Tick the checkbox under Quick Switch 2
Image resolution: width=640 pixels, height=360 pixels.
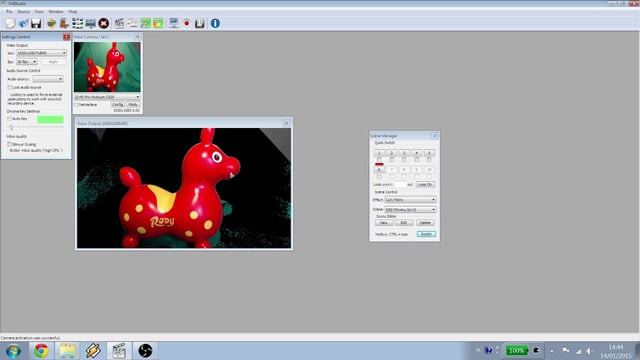pos(392,160)
